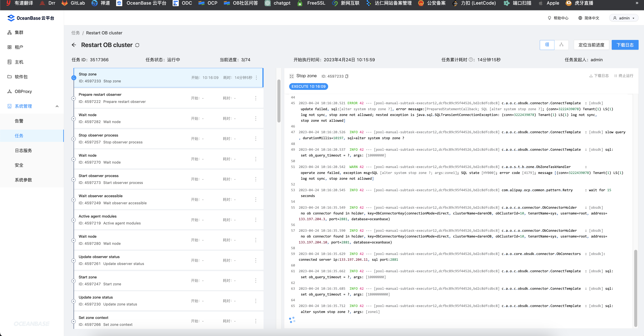Screen dimensions: 644x336
Task: Copy the subtask ID 4597233
Action: pos(347,76)
